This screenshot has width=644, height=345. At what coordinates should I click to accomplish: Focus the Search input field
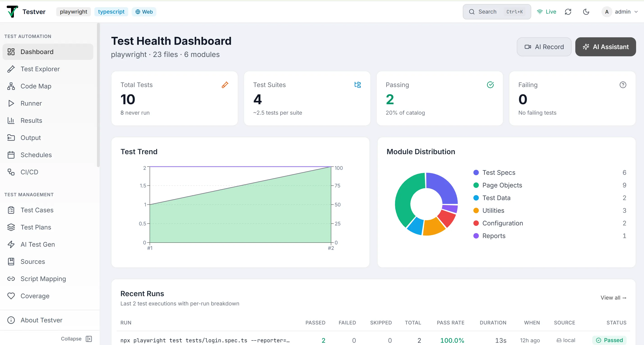pyautogui.click(x=497, y=12)
